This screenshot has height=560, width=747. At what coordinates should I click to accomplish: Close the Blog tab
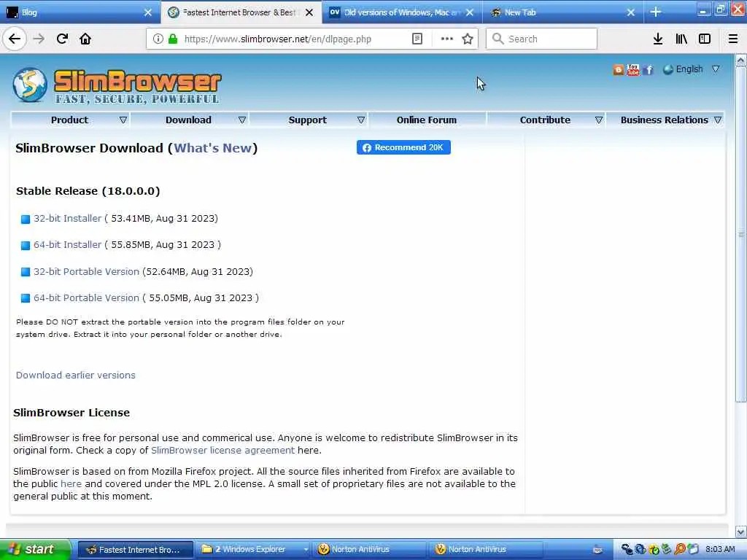point(148,12)
